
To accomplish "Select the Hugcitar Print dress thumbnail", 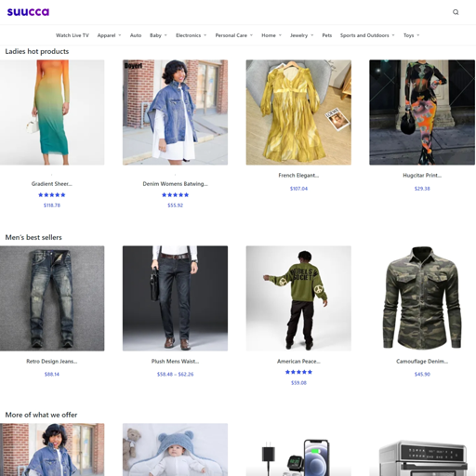I will click(x=422, y=112).
